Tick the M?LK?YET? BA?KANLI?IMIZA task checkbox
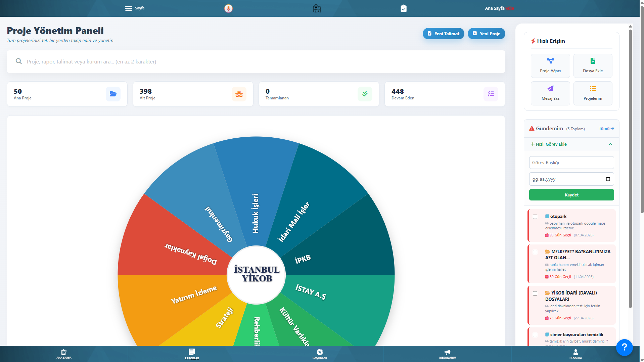Image resolution: width=644 pixels, height=362 pixels. pyautogui.click(x=535, y=252)
